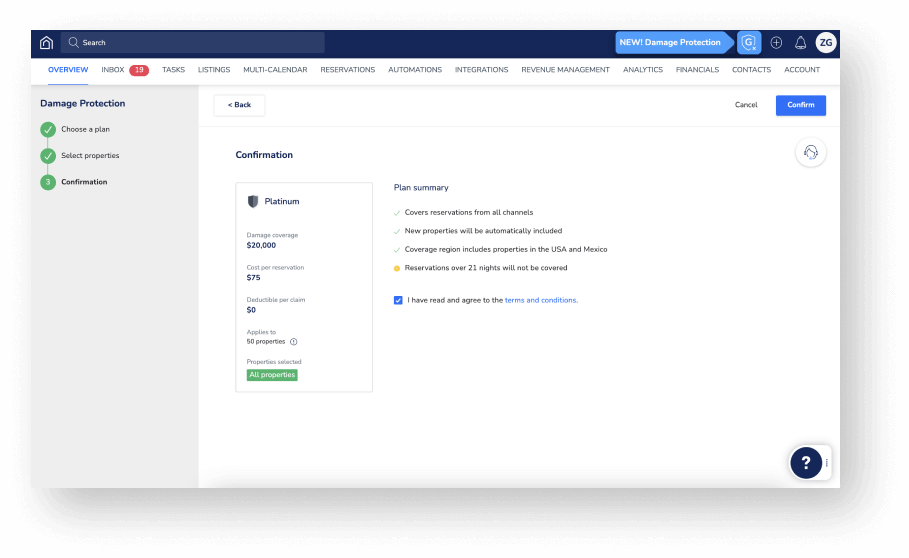Click the Choose a plan green checkmark
Image resolution: width=909 pixels, height=558 pixels.
point(48,129)
